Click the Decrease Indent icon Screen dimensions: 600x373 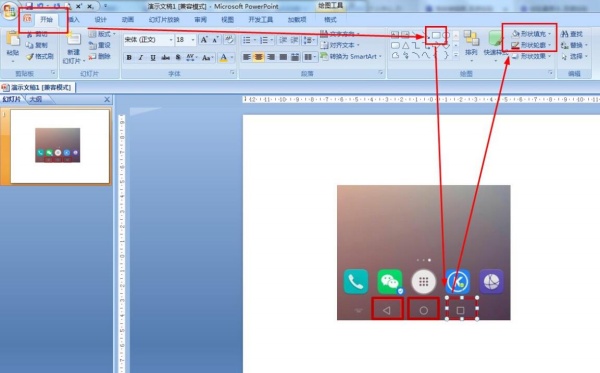[283, 40]
